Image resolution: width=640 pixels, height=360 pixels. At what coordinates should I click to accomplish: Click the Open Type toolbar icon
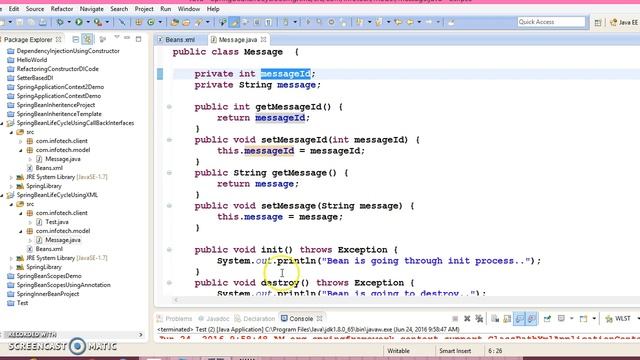tap(175, 22)
